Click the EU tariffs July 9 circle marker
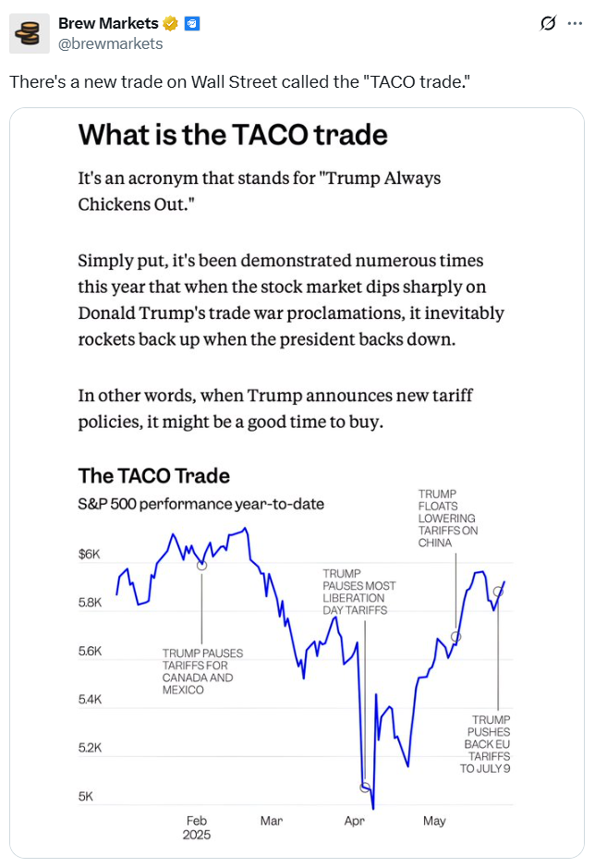 point(498,592)
